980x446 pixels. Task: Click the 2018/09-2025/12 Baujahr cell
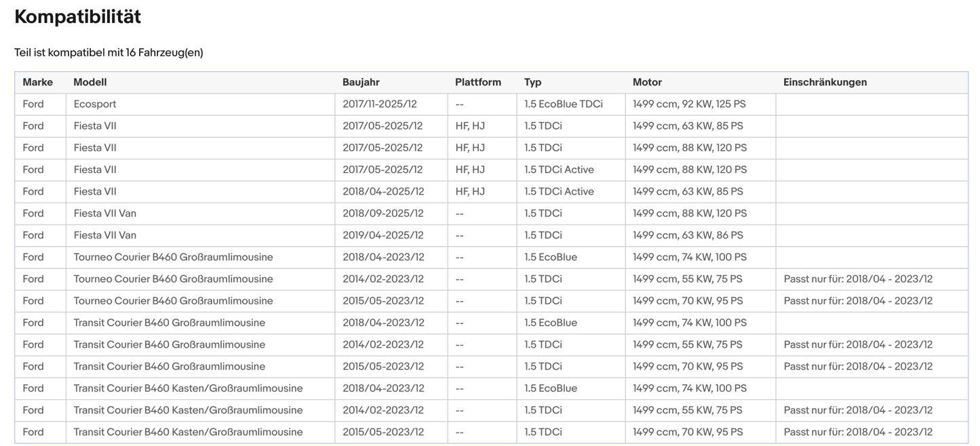[383, 214]
